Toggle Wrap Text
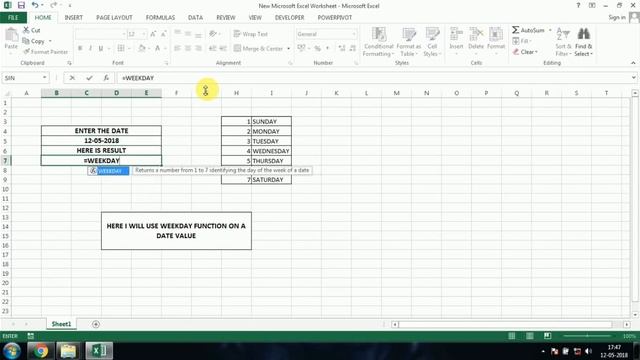The height and width of the screenshot is (360, 640). tap(251, 34)
